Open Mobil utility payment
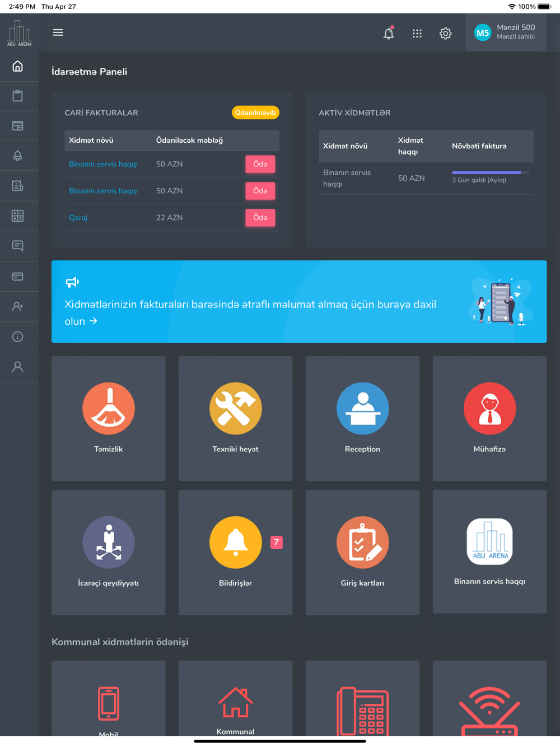 [x=109, y=698]
